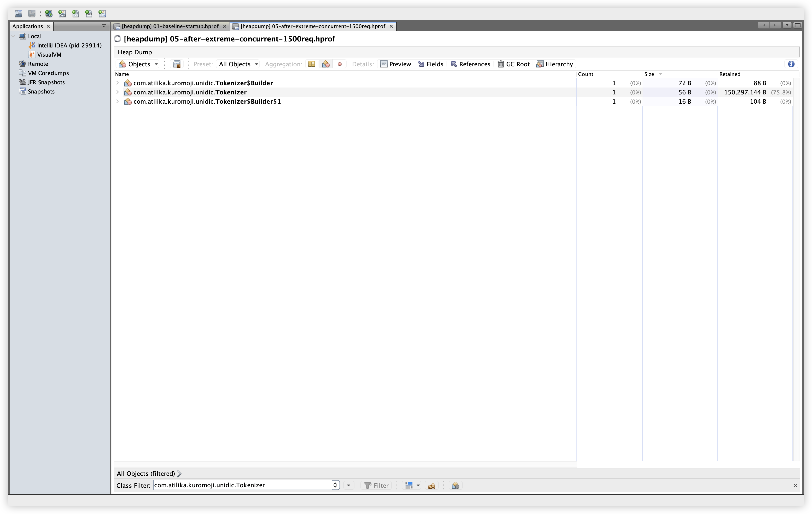Open the heap dump info panel
812x514 pixels.
[x=791, y=64]
